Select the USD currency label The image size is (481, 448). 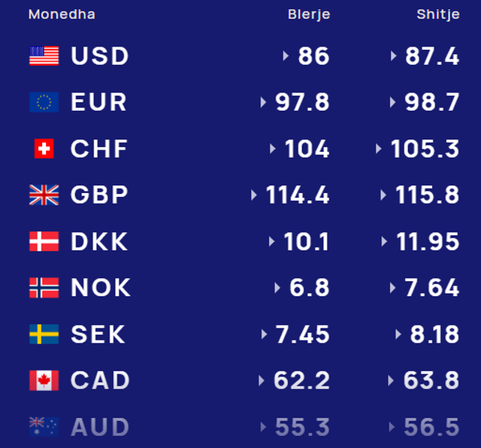click(100, 56)
